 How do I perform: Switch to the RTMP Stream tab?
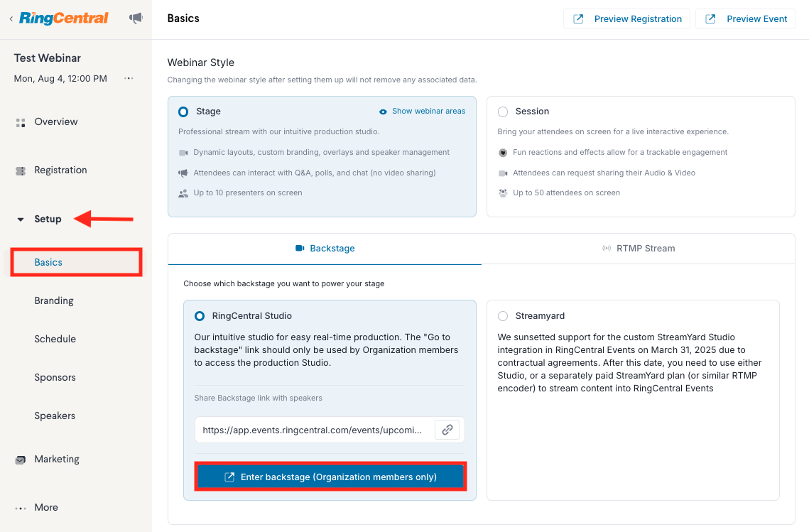639,249
